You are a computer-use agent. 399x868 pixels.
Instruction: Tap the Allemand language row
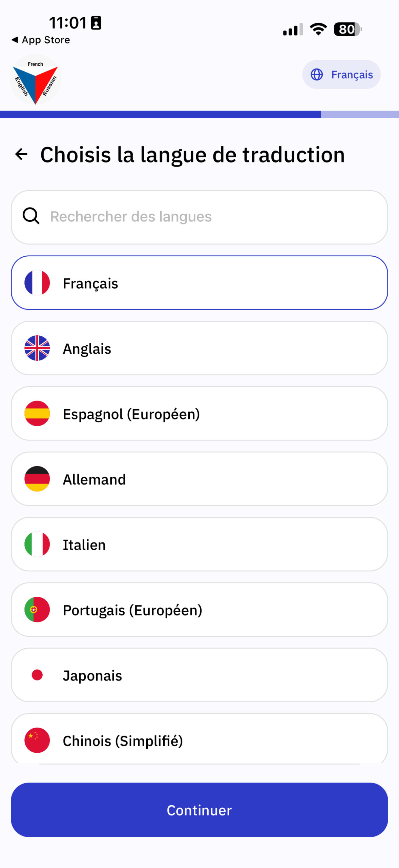pyautogui.click(x=199, y=479)
